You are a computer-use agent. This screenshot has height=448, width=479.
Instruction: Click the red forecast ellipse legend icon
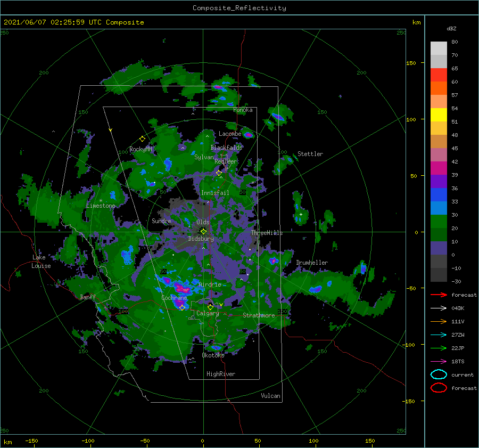click(439, 388)
